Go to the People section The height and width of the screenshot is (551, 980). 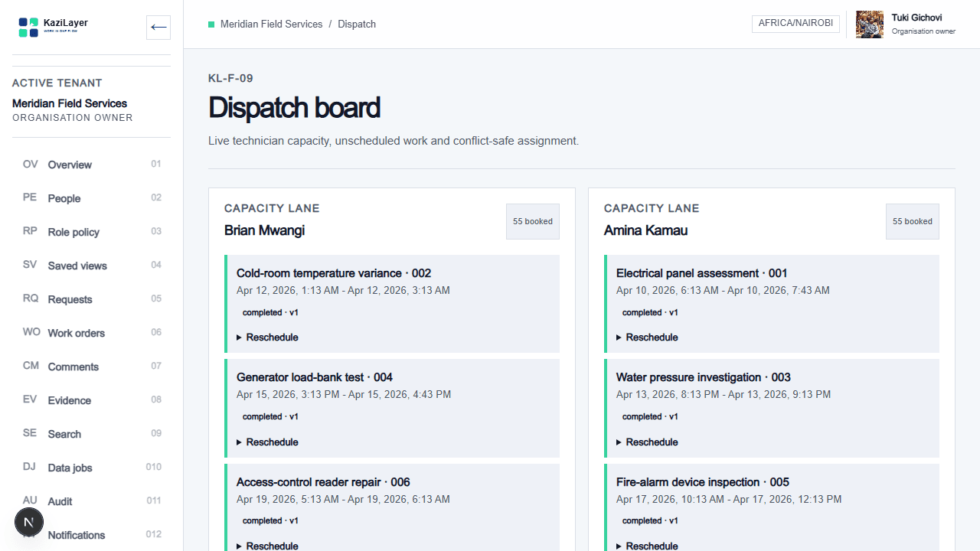coord(92,198)
